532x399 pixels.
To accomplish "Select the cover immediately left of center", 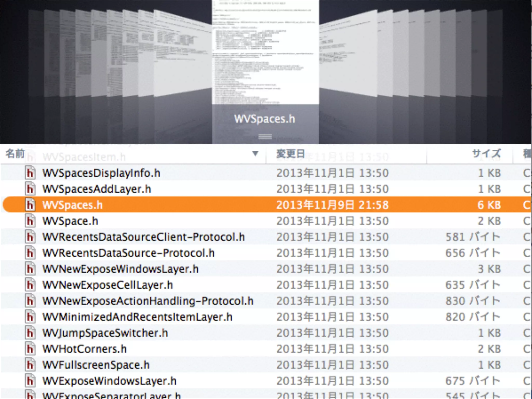I will (x=182, y=55).
